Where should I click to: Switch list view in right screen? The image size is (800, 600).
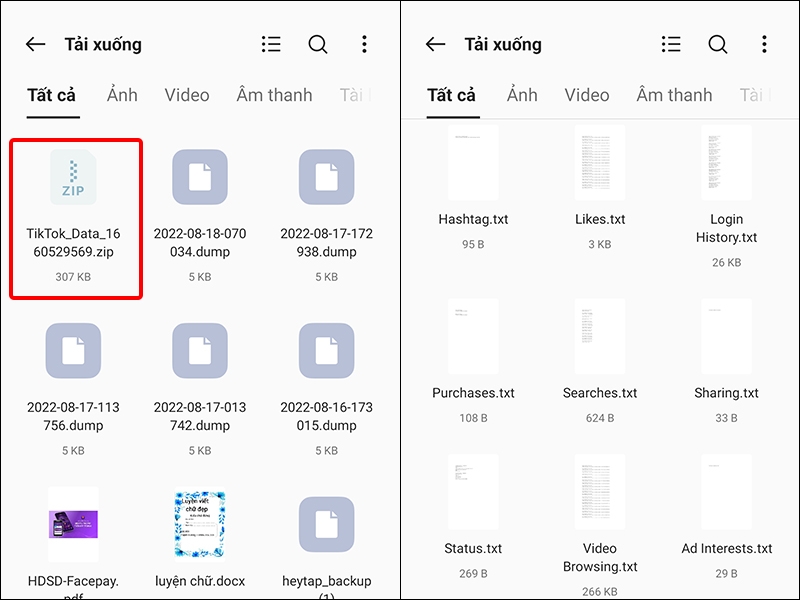pos(671,44)
